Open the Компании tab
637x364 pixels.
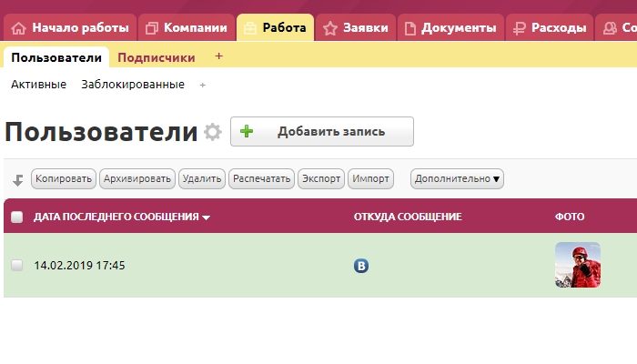click(x=187, y=27)
